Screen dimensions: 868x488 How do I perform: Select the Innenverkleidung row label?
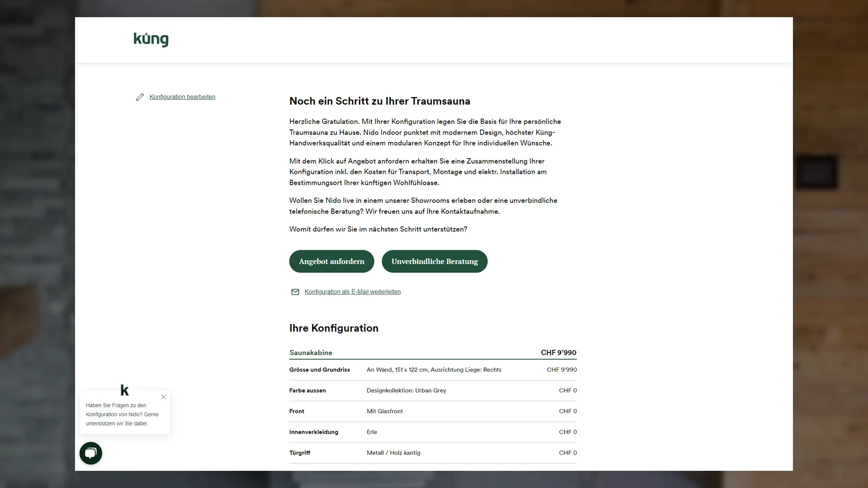click(x=314, y=432)
